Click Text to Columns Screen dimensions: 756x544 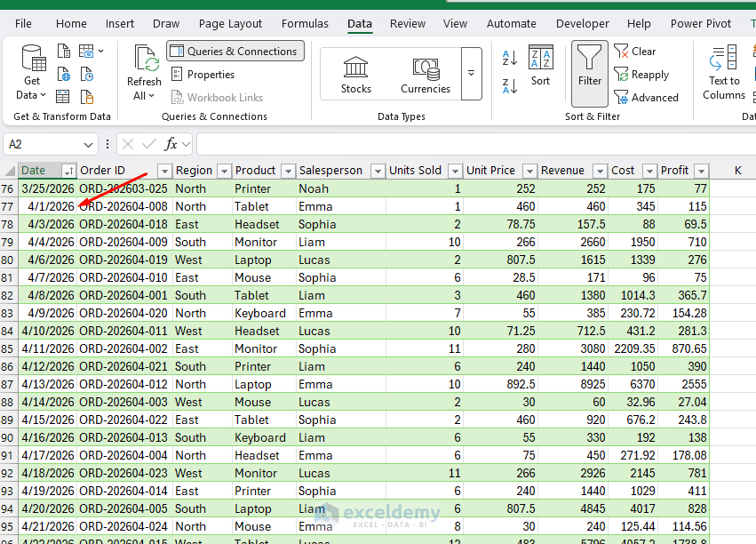(x=724, y=72)
